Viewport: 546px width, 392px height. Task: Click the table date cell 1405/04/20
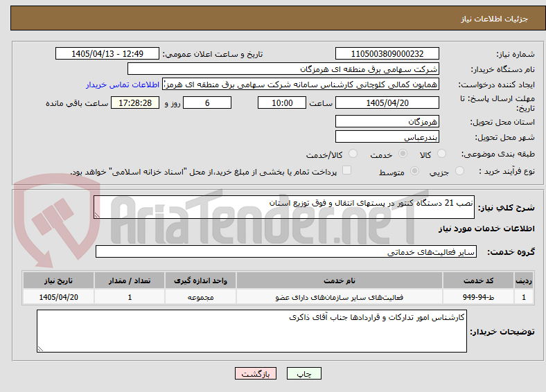pos(58,297)
